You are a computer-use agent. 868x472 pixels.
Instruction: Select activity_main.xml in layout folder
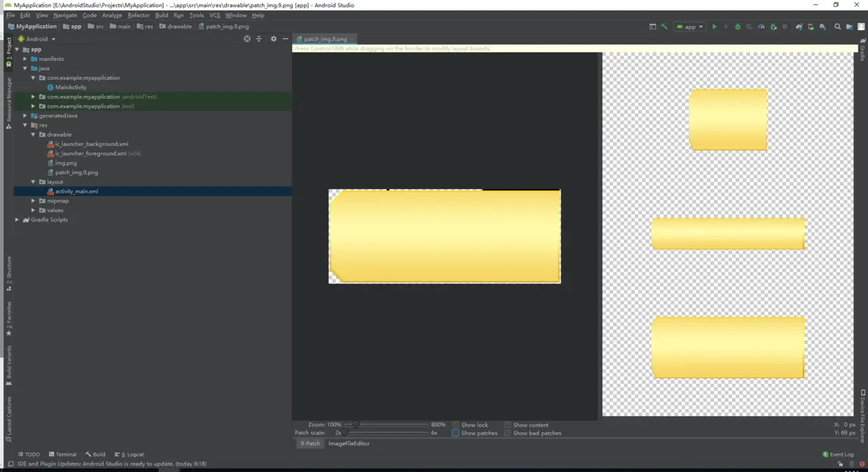point(72,191)
